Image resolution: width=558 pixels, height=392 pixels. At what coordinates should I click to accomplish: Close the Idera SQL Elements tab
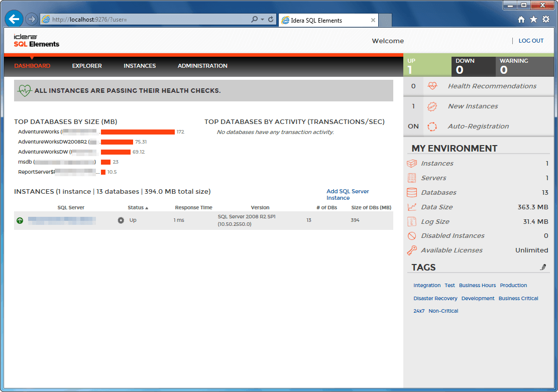click(373, 20)
